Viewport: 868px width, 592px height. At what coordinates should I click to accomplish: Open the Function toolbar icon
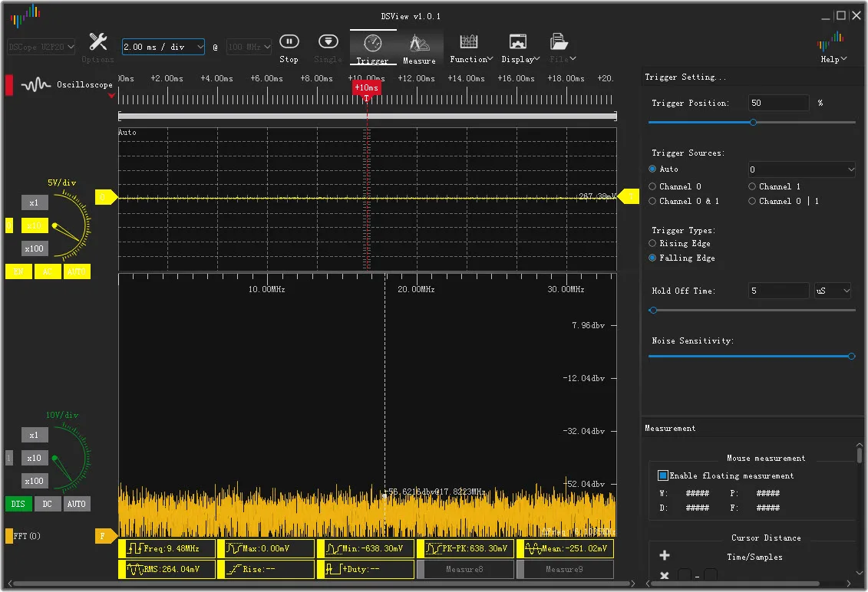[x=468, y=41]
